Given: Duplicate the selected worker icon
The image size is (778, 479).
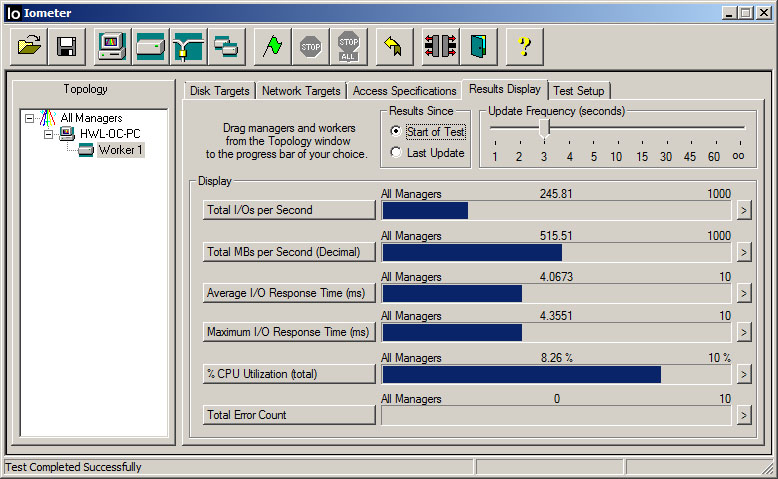Looking at the screenshot, I should [226, 47].
